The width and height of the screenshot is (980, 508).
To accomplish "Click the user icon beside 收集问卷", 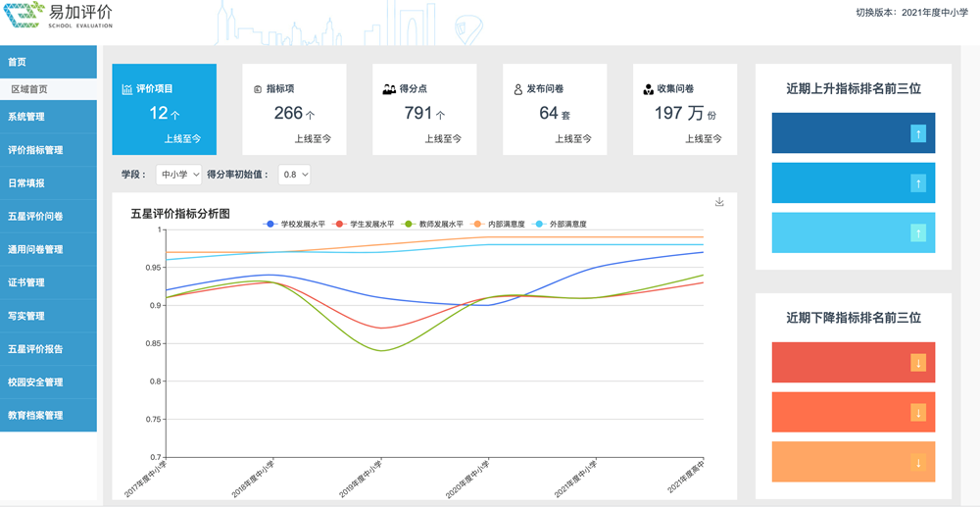I will [648, 89].
